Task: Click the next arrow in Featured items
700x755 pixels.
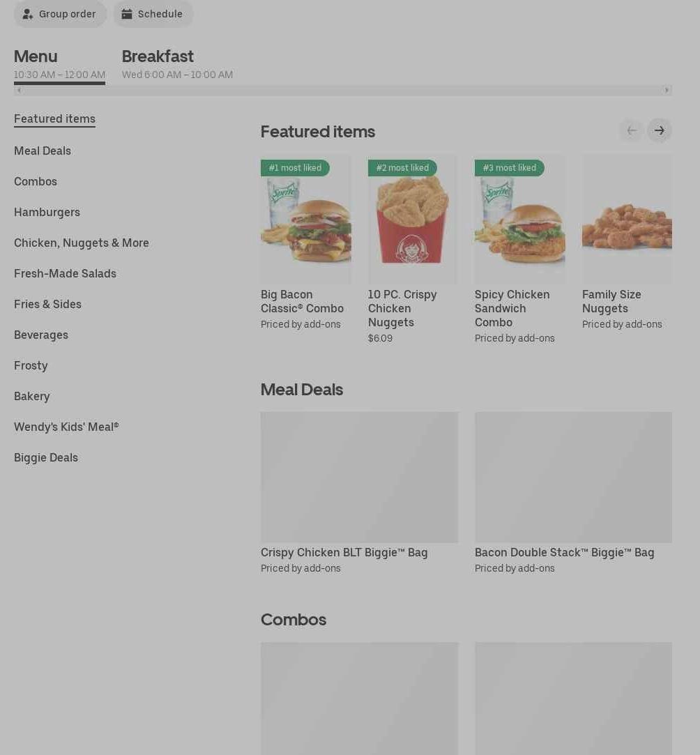Action: tap(659, 130)
